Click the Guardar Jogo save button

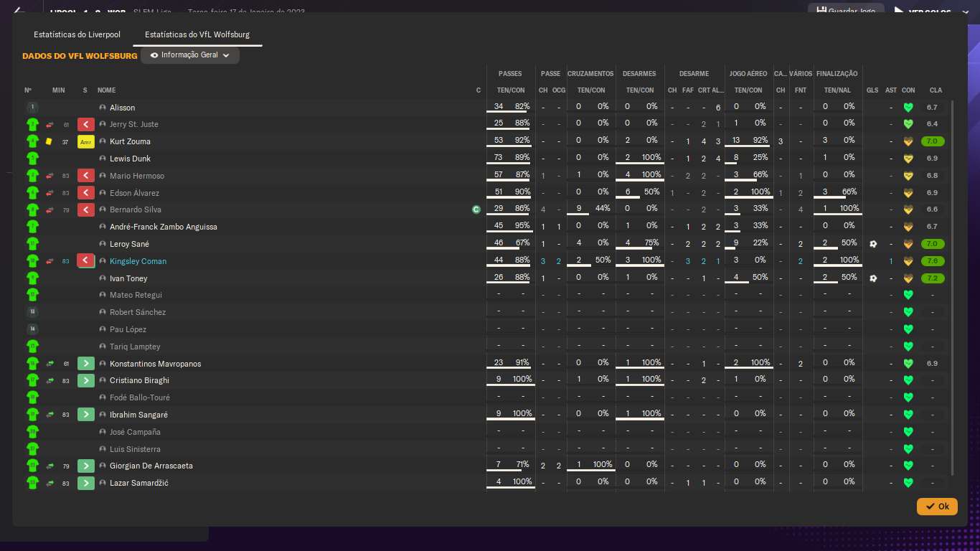(x=847, y=11)
